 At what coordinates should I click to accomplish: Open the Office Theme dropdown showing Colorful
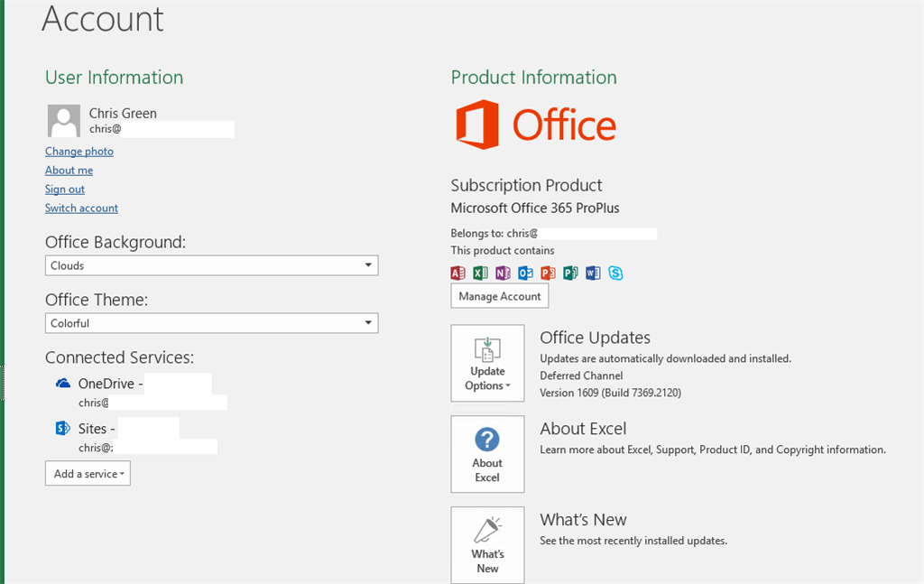(x=211, y=323)
